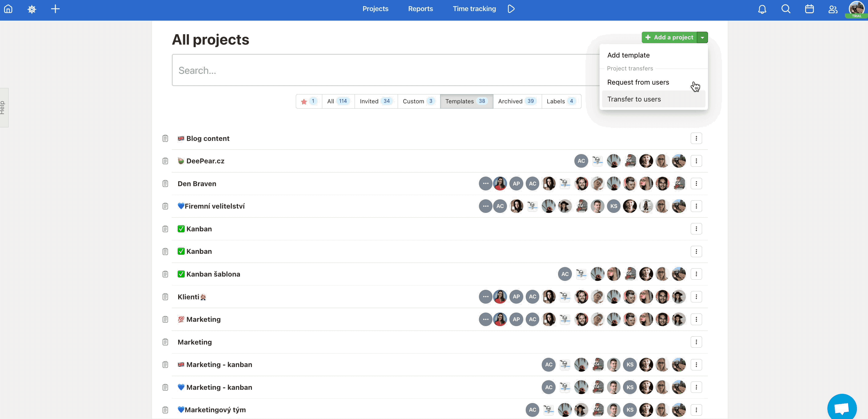This screenshot has width=868, height=419.
Task: Open the search icon
Action: (785, 9)
